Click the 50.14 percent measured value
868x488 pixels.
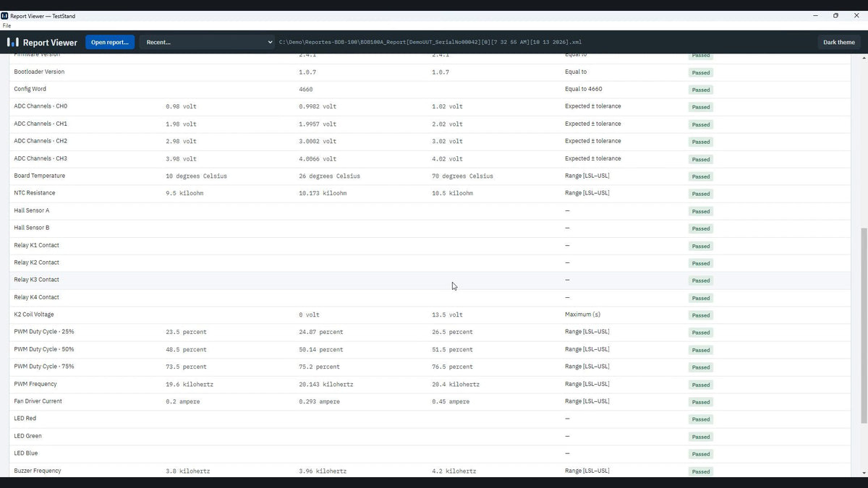tap(321, 349)
